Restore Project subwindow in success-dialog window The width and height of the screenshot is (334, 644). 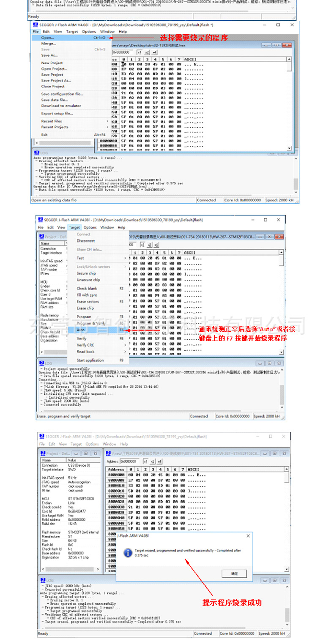coord(86,453)
